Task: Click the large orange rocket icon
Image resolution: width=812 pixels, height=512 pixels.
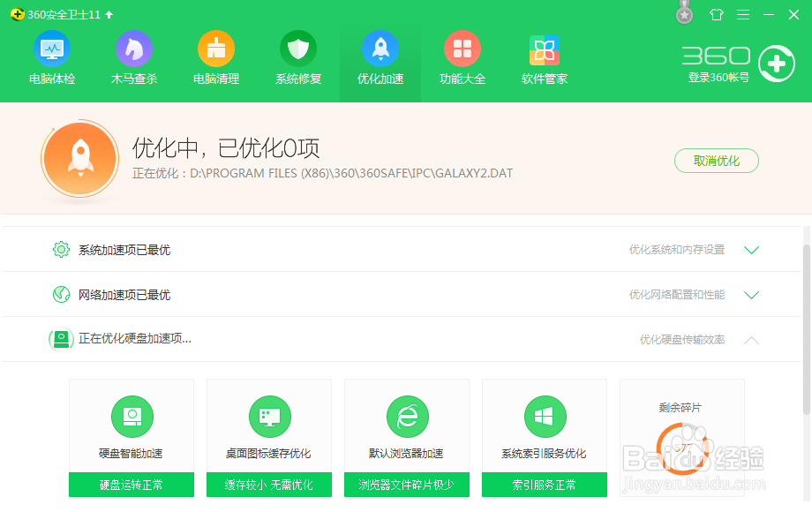Action: 80,158
